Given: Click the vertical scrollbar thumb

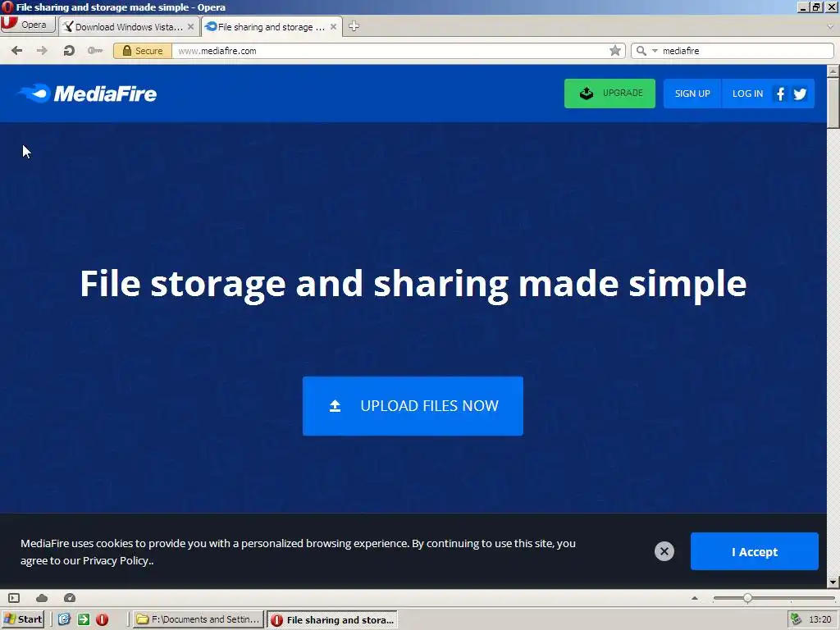Looking at the screenshot, I should click(x=833, y=103).
